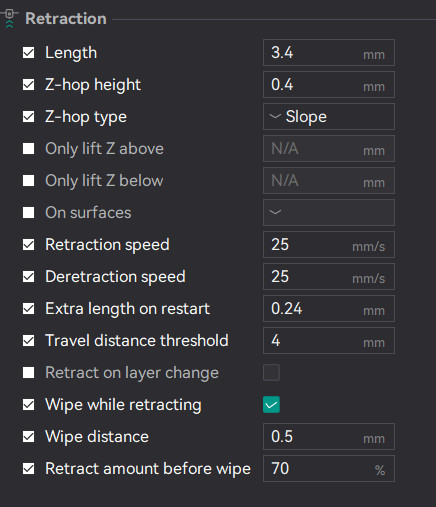Image resolution: width=436 pixels, height=507 pixels.
Task: Click the Retraction speed value field
Action: (x=329, y=245)
